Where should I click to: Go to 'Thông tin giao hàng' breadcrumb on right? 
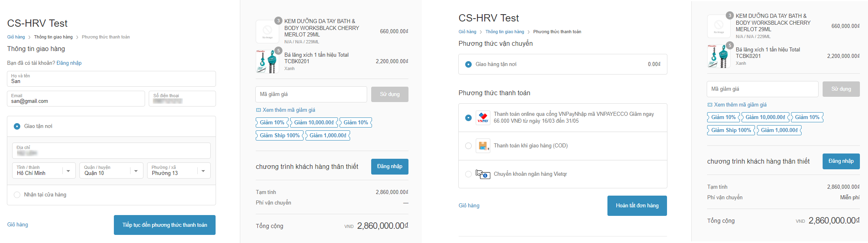pyautogui.click(x=505, y=32)
